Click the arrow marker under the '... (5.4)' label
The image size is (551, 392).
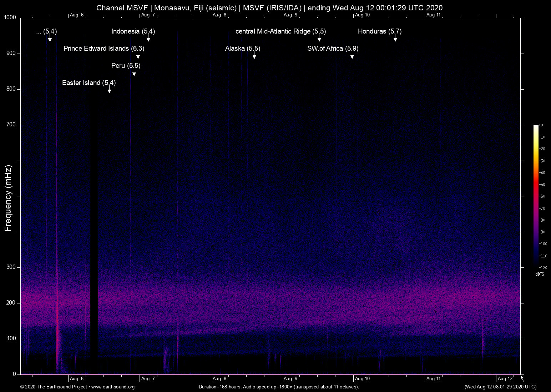(x=50, y=38)
